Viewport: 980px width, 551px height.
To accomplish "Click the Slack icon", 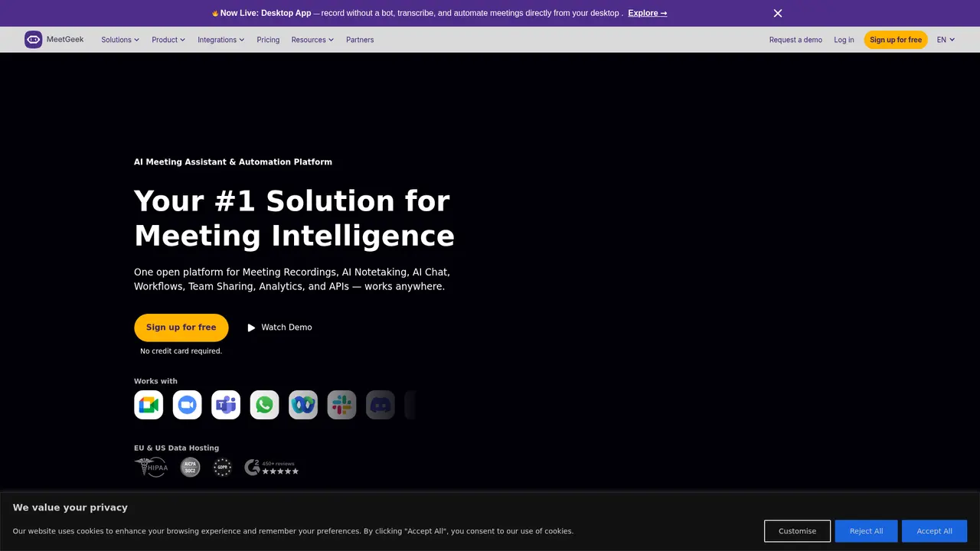I will pos(341,405).
